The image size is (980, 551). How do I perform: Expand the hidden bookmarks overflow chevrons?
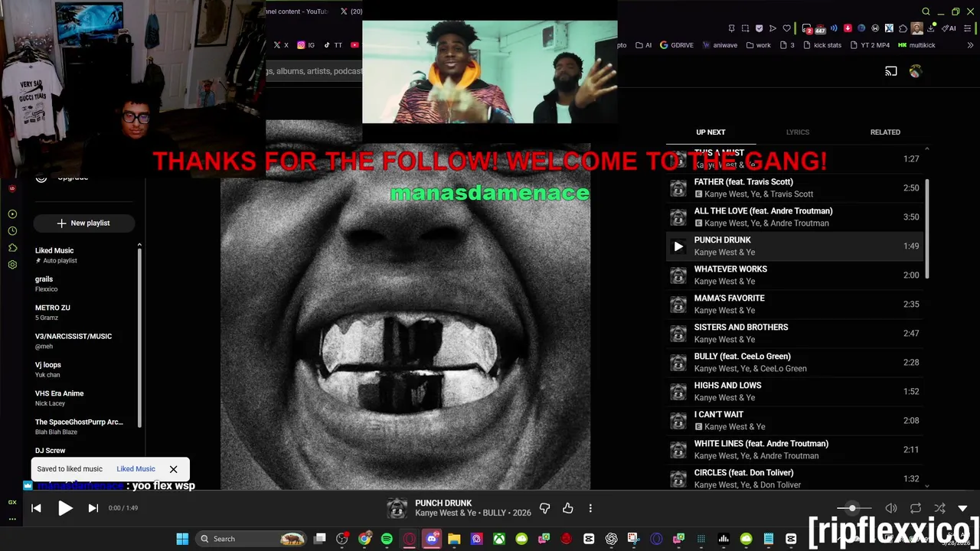coord(970,45)
